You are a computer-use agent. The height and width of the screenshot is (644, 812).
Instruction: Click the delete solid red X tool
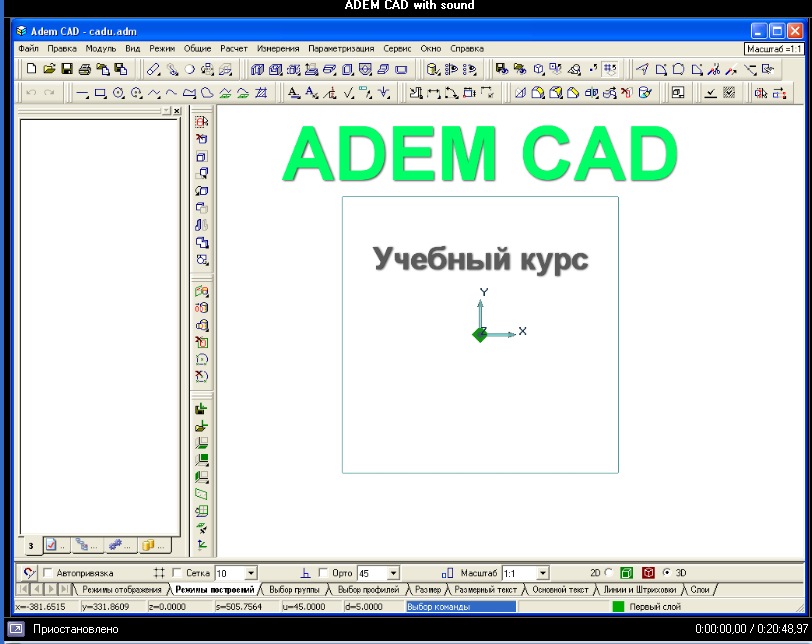point(627,93)
